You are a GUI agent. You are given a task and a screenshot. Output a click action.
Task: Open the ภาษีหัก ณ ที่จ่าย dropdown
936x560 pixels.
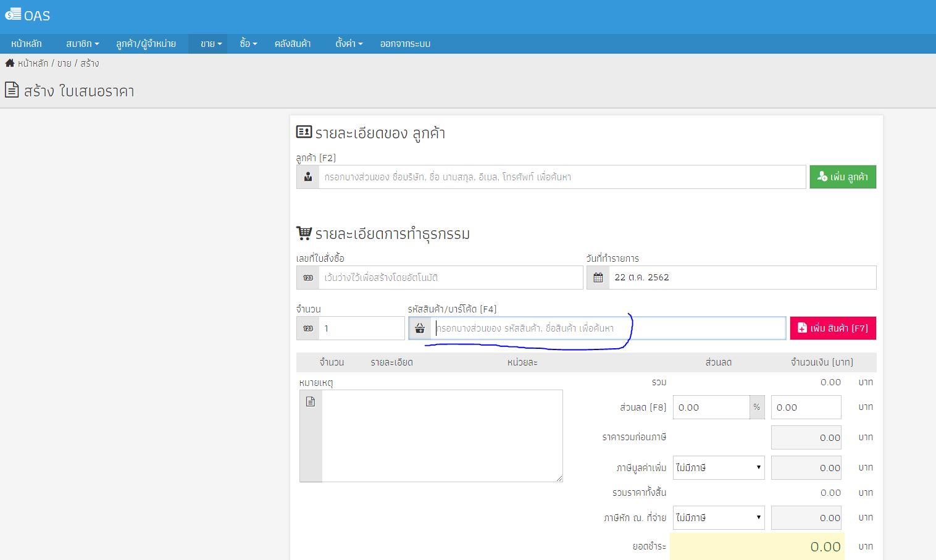pos(718,518)
